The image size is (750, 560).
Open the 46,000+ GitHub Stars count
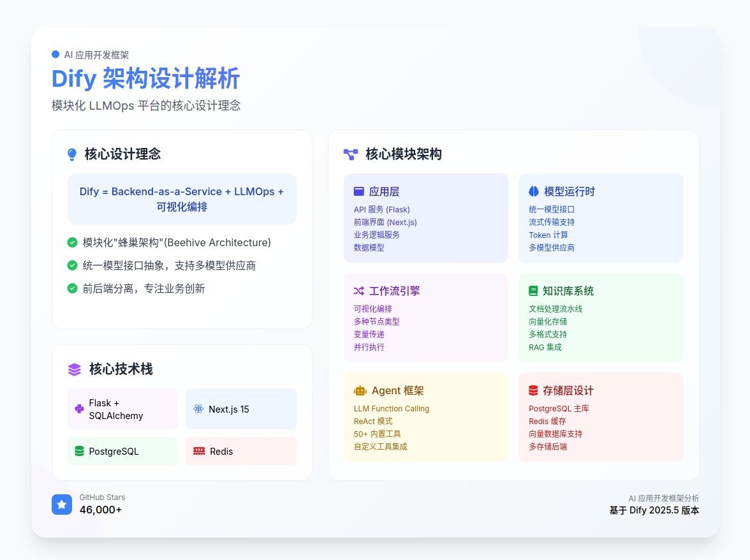pyautogui.click(x=101, y=510)
